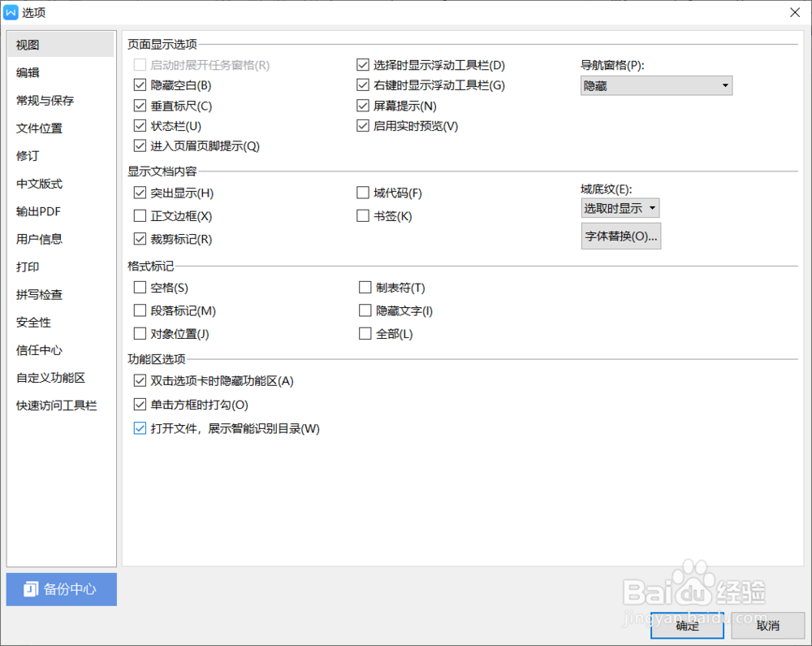This screenshot has width=812, height=646.
Task: Disable 启用实时预览(V)
Action: (x=363, y=126)
